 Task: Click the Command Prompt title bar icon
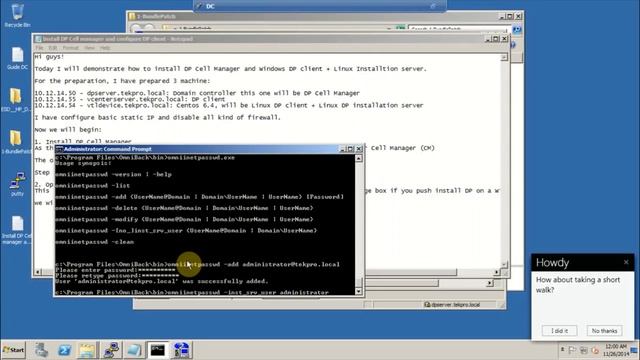point(59,149)
